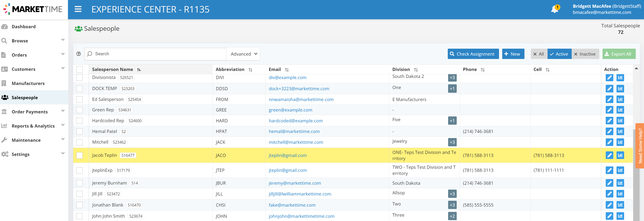Sort by Phone column icon
Image resolution: width=644 pixels, height=221 pixels.
click(483, 70)
